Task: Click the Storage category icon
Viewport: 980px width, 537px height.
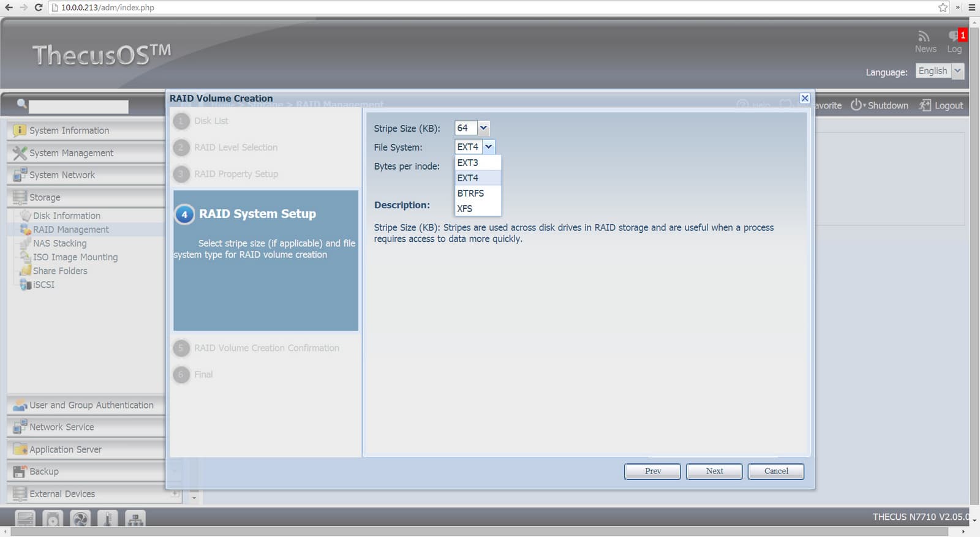Action: click(20, 197)
